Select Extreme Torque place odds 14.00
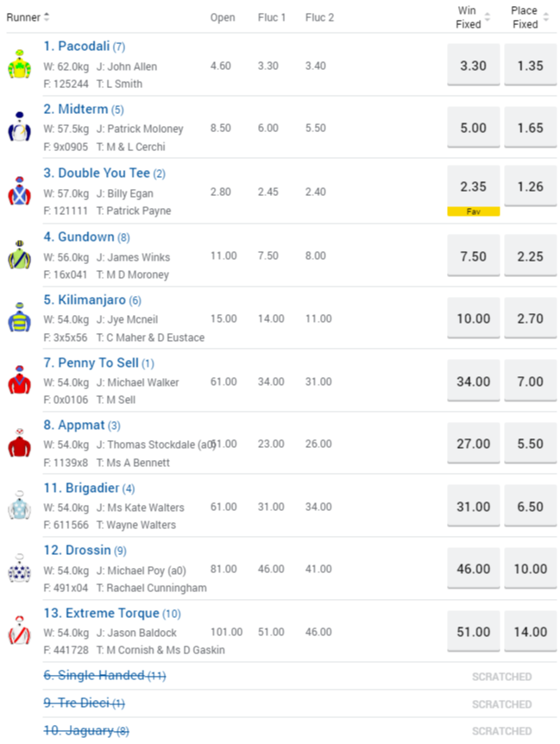The image size is (560, 744). coord(530,631)
